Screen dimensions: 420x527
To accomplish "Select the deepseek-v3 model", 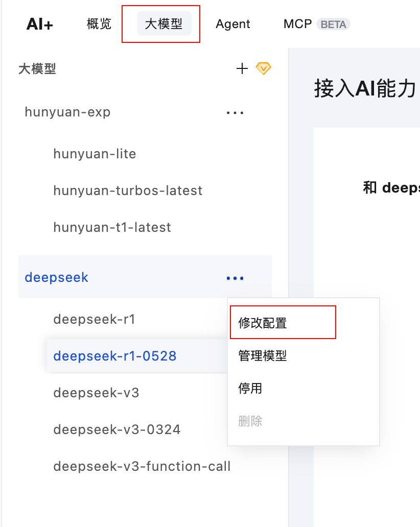I will (x=96, y=393).
